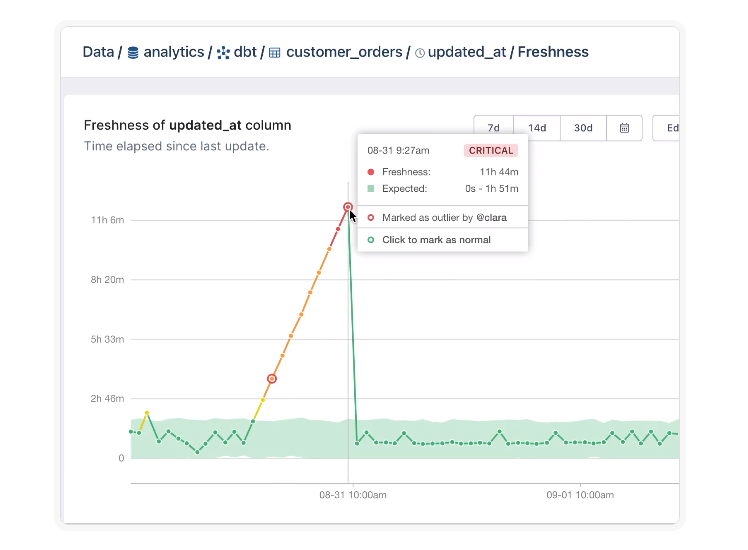Open the analytics breadcrumb link
The height and width of the screenshot is (550, 748).
pyautogui.click(x=174, y=52)
